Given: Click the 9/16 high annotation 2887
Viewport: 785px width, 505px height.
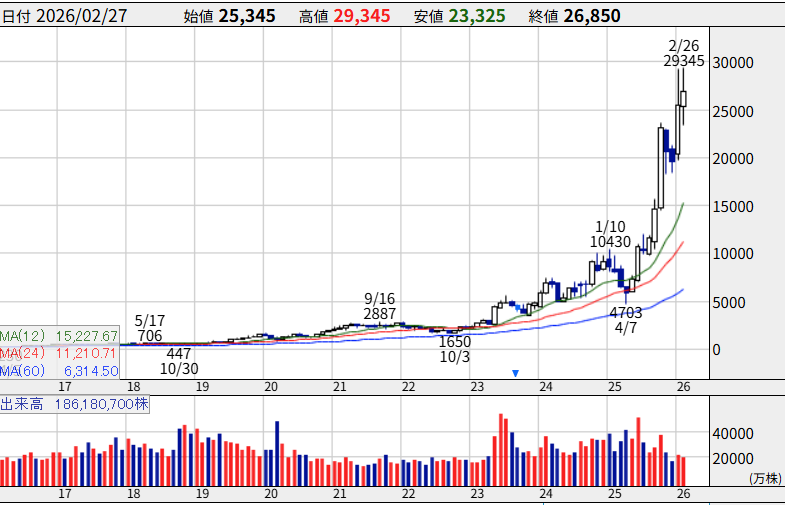Looking at the screenshot, I should 380,314.
